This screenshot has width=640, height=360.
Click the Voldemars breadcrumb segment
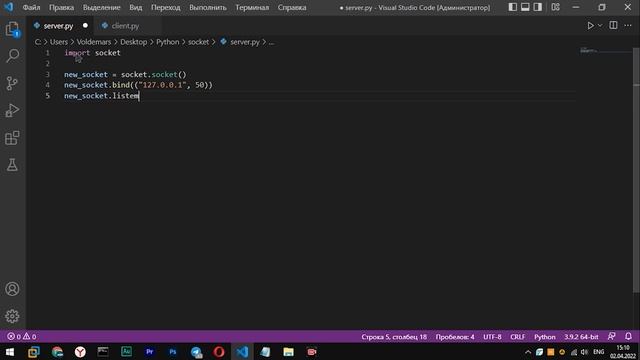point(94,42)
